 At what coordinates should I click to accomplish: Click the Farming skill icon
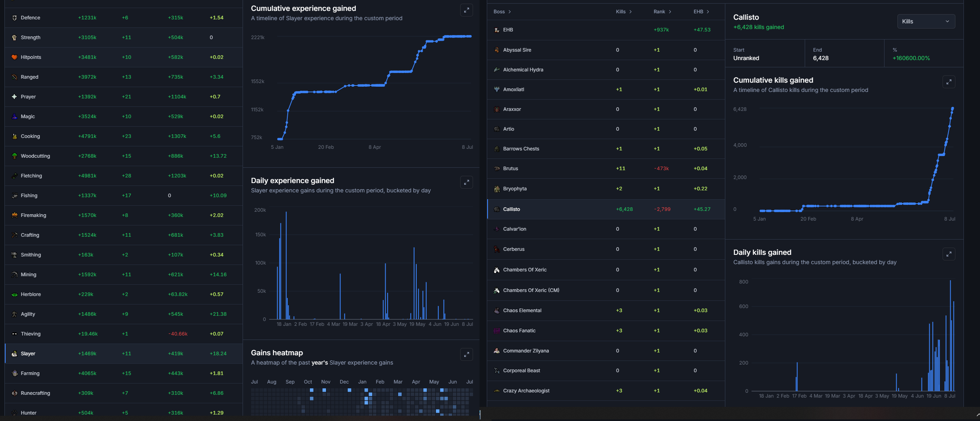[15, 373]
